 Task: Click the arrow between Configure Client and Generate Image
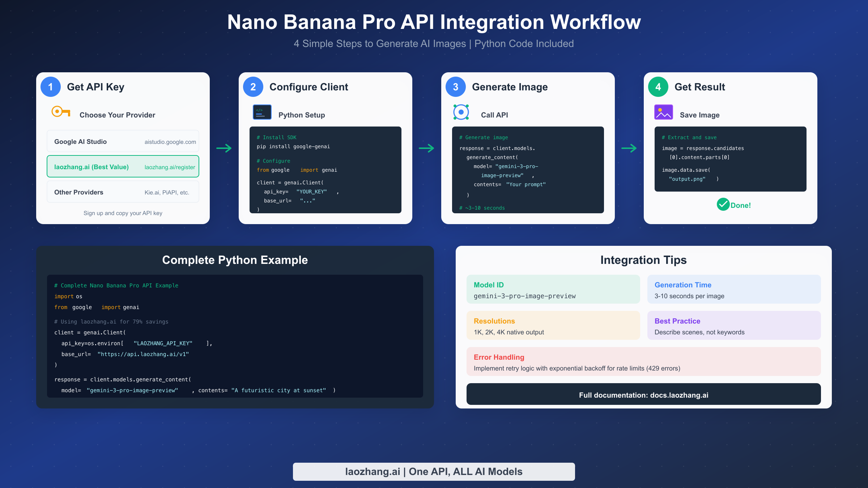(427, 148)
